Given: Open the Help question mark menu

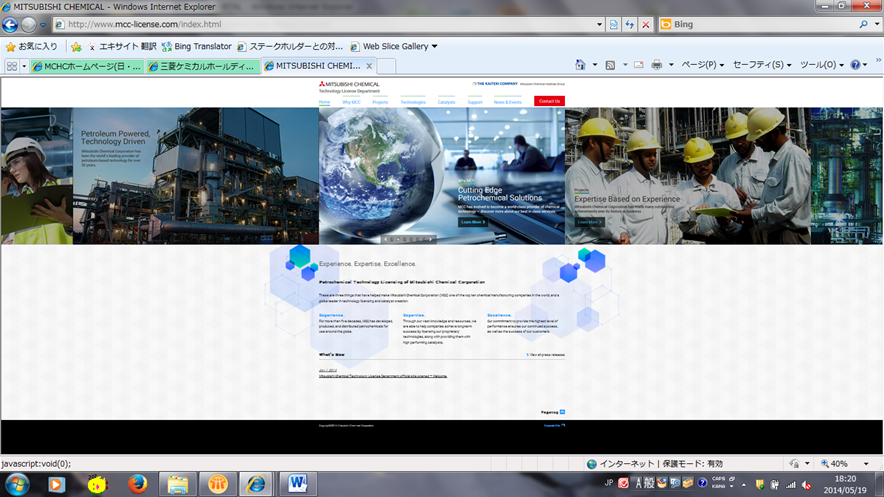Looking at the screenshot, I should pyautogui.click(x=859, y=65).
